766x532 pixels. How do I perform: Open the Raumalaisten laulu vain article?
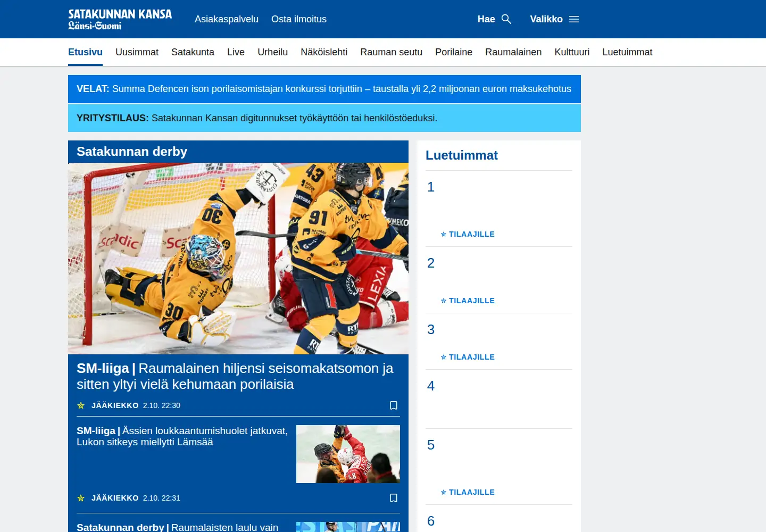pyautogui.click(x=177, y=527)
